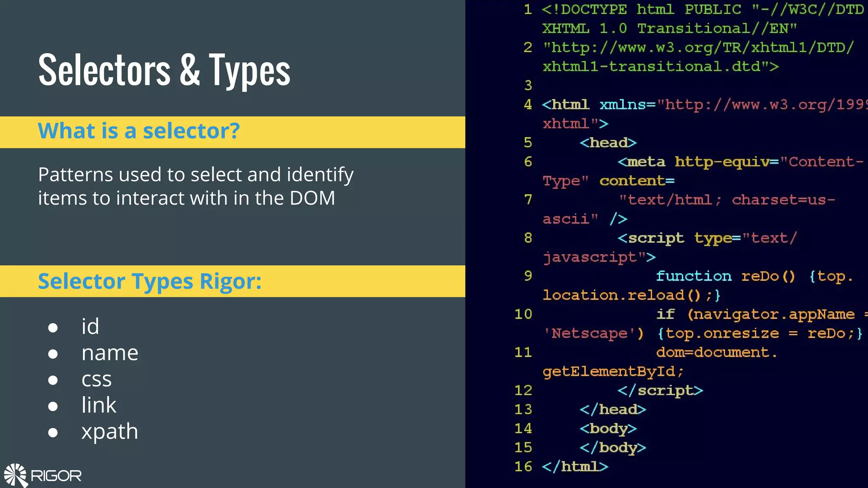The image size is (868, 488).
Task: Select the 'link' bullet item
Action: pyautogui.click(x=98, y=405)
